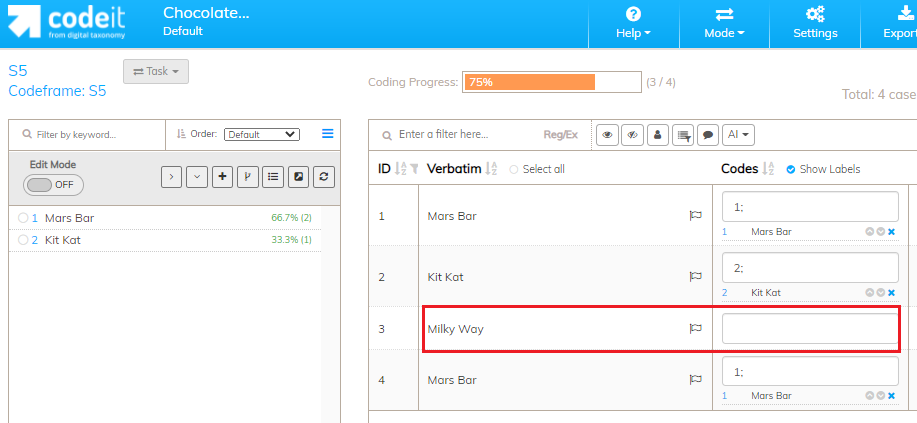Move Kit Kat code down in row 2
The image size is (917, 423).
tap(881, 293)
